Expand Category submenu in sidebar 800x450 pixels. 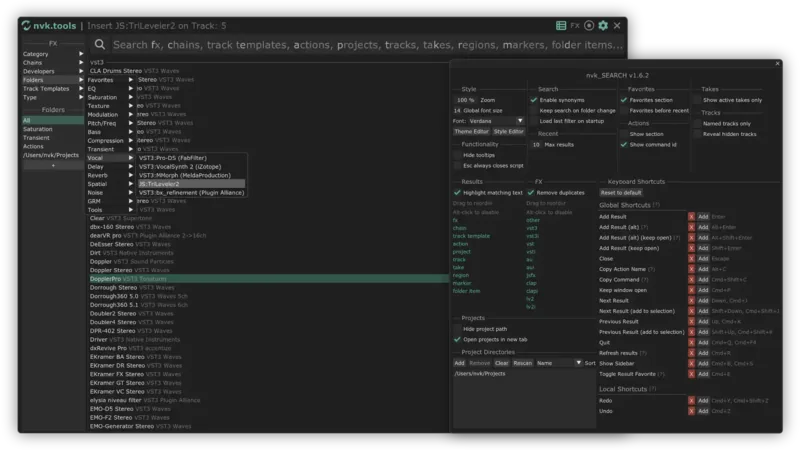tap(53, 54)
